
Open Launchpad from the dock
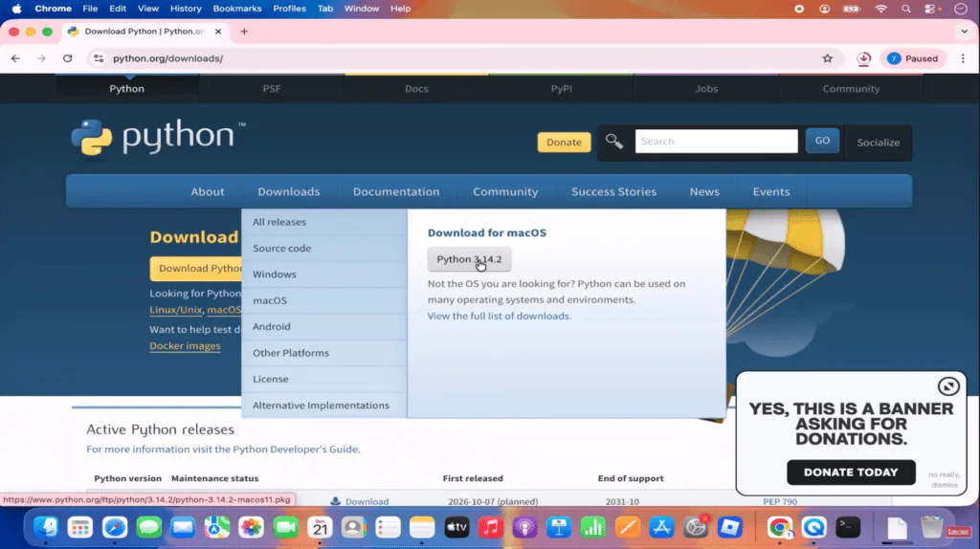point(80,527)
